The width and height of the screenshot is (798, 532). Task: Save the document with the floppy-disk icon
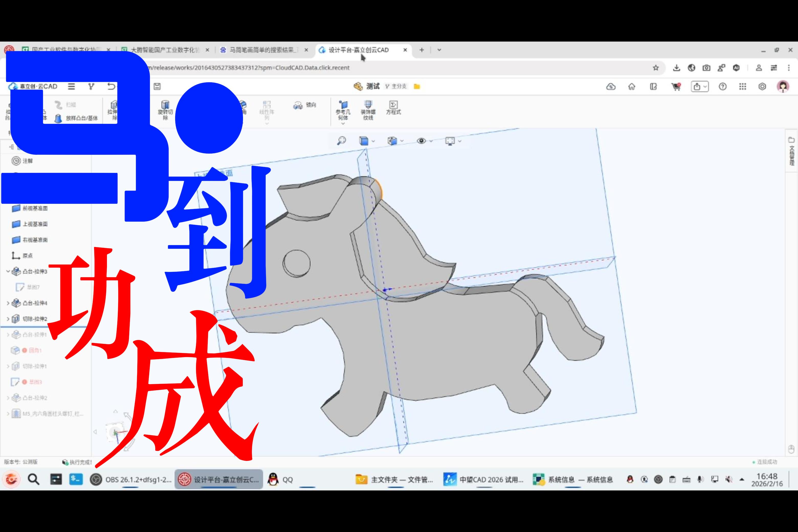coord(157,86)
